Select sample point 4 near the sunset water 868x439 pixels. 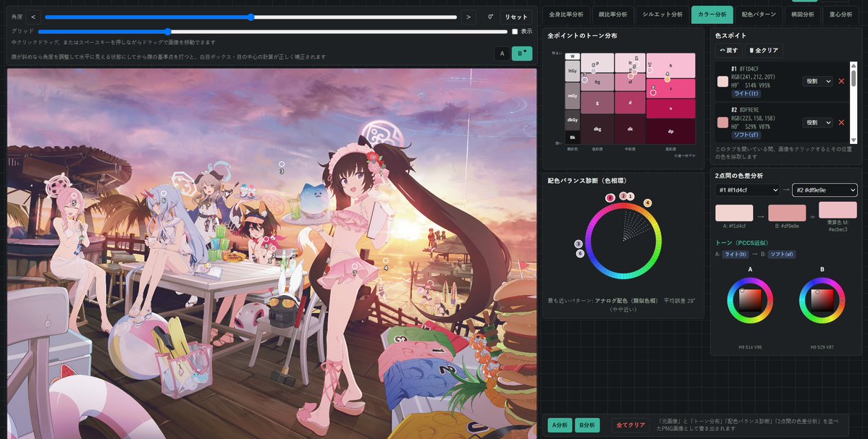click(x=386, y=260)
